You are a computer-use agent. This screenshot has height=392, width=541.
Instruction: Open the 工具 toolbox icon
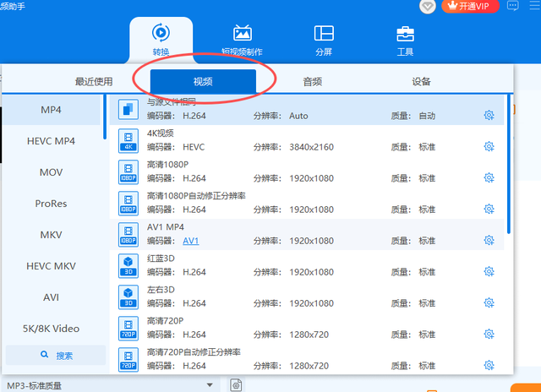click(x=405, y=34)
